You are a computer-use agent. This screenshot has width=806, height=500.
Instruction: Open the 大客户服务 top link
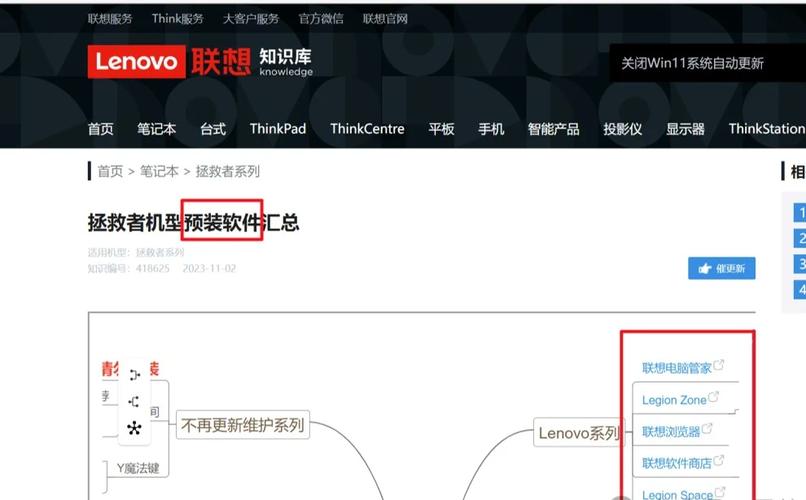(x=251, y=19)
